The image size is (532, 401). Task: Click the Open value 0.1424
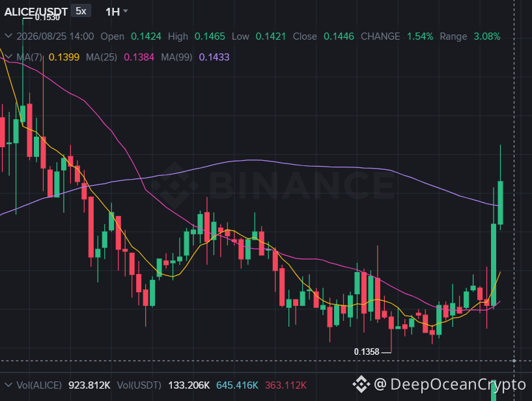click(x=146, y=36)
